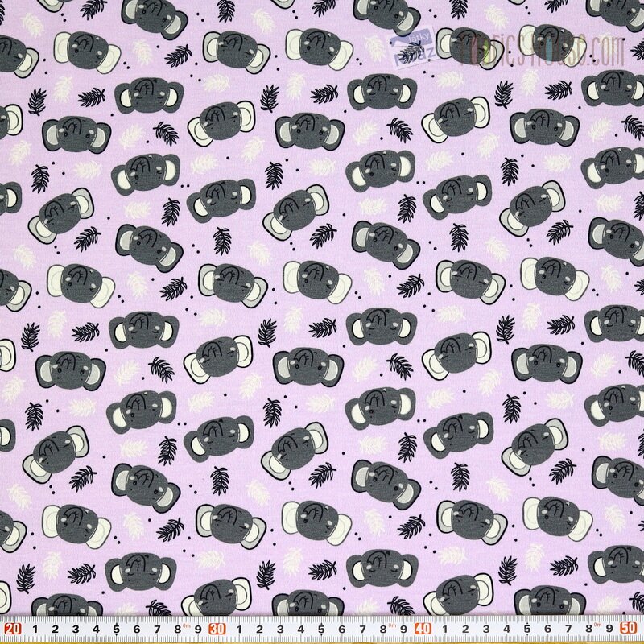Click the red 50 mark on the ruler
Screen dimensions: 644x644
pyautogui.click(x=629, y=629)
